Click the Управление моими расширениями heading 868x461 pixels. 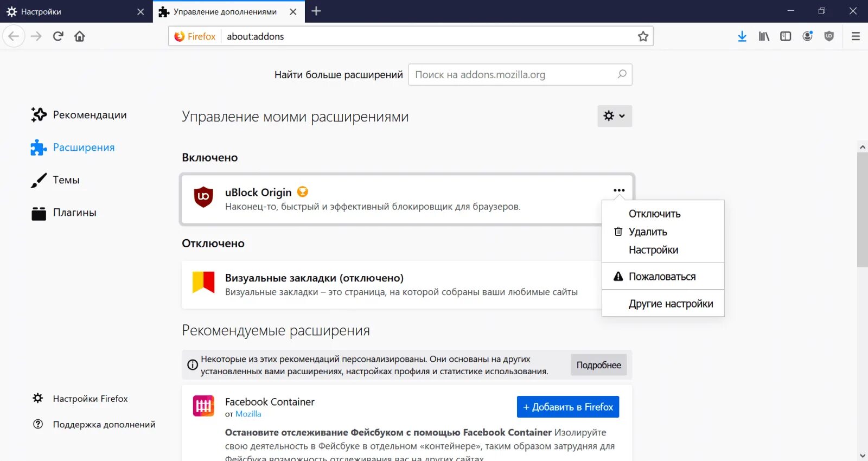coord(295,117)
